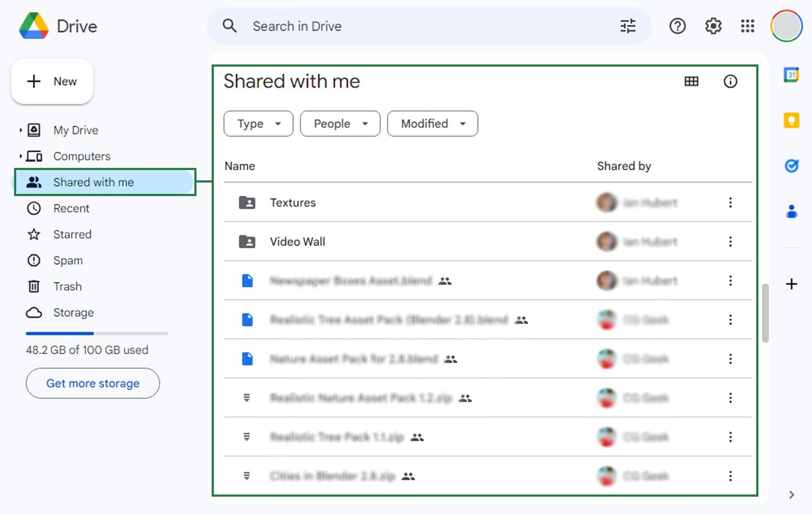Open options menu for the Textures folder
This screenshot has height=514, width=812.
pyautogui.click(x=730, y=202)
